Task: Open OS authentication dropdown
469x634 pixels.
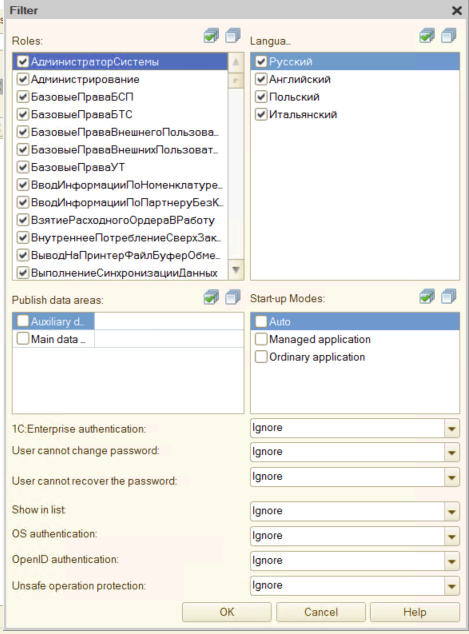Action: point(452,536)
